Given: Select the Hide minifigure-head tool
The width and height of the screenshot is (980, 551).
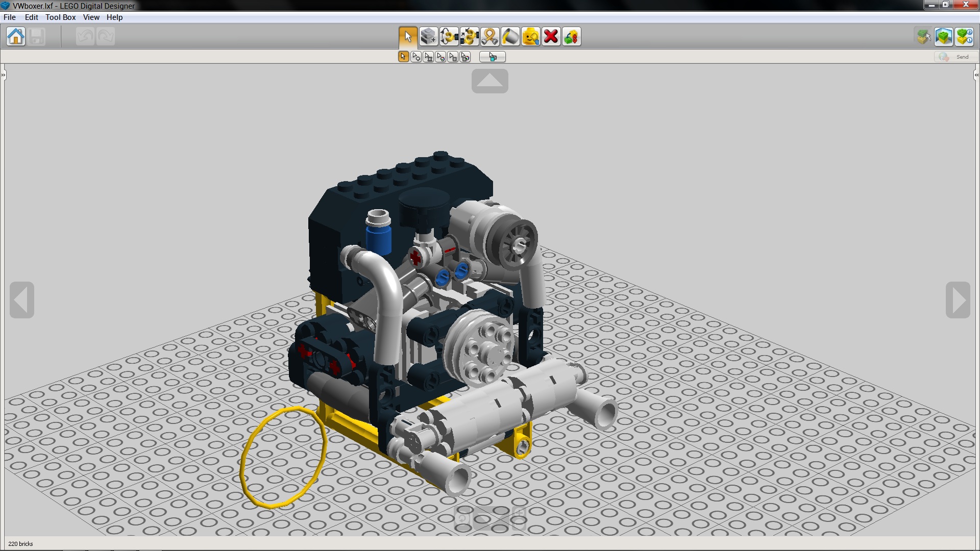Looking at the screenshot, I should 530,37.
